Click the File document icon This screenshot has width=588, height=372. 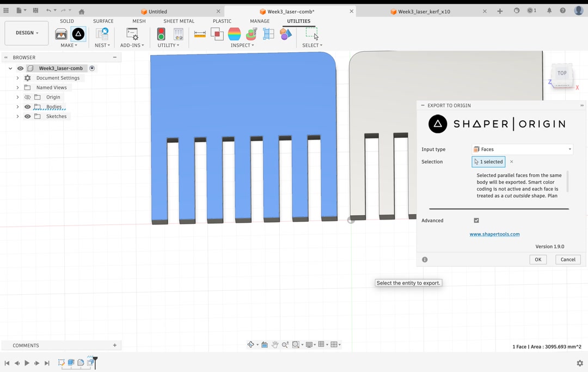[x=19, y=11]
